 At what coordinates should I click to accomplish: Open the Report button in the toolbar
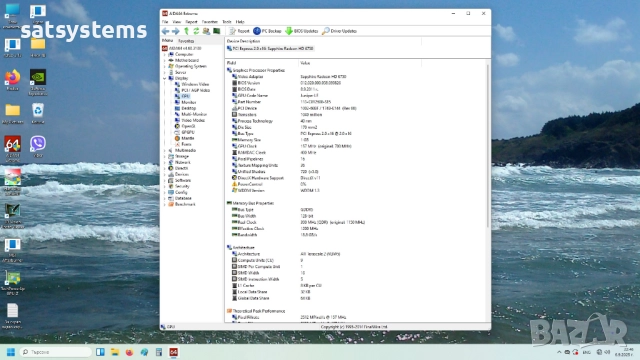click(239, 31)
